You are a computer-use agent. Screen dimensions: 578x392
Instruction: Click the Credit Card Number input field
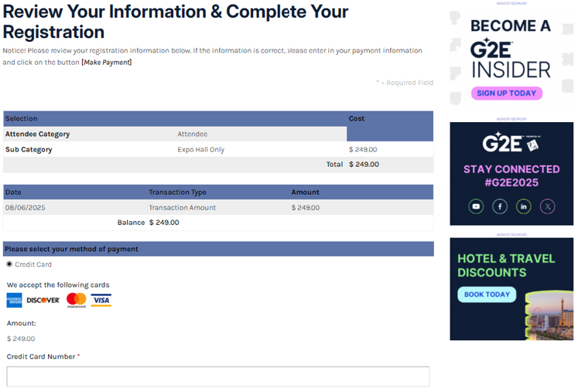tap(218, 377)
